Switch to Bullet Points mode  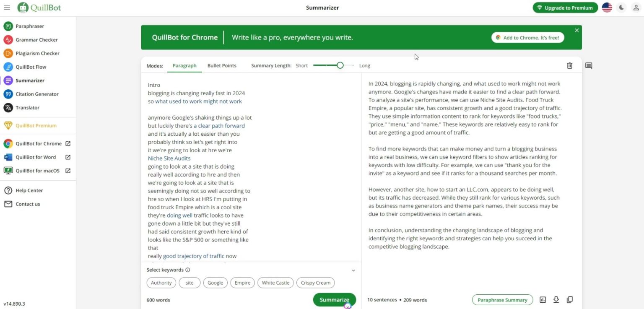point(222,66)
